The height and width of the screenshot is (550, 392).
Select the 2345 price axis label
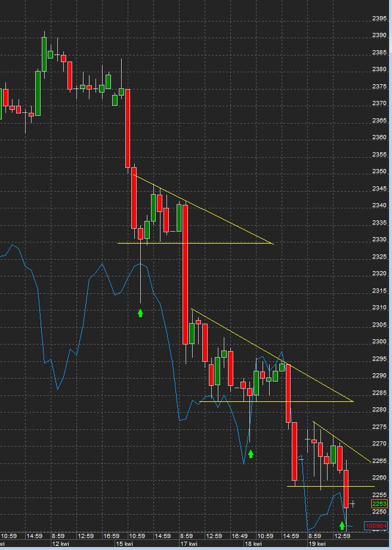pyautogui.click(x=379, y=189)
